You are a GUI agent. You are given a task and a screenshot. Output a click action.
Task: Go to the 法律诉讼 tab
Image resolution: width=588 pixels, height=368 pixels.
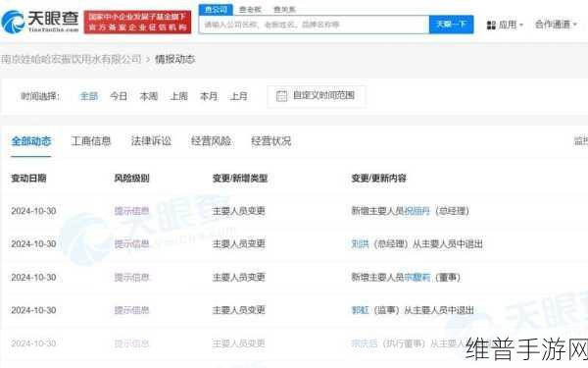151,141
